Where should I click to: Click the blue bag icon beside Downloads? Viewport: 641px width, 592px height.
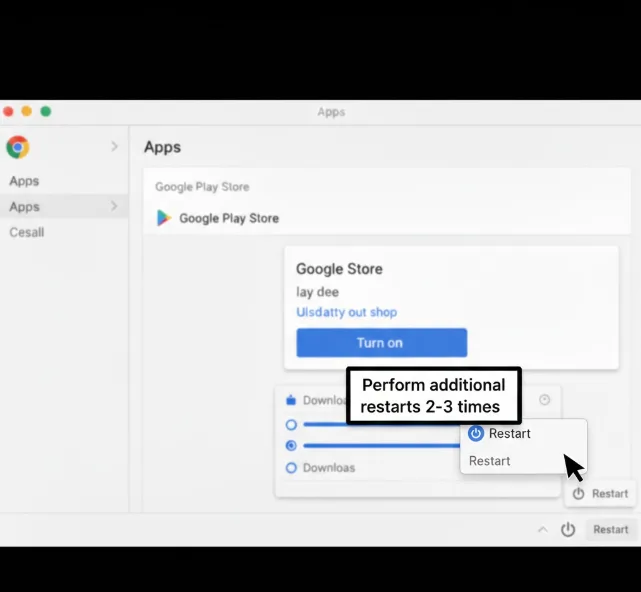(x=291, y=400)
